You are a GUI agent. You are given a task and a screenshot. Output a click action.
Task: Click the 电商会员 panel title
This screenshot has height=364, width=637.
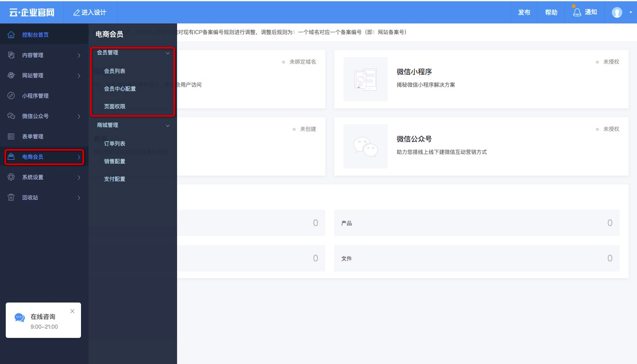[109, 34]
